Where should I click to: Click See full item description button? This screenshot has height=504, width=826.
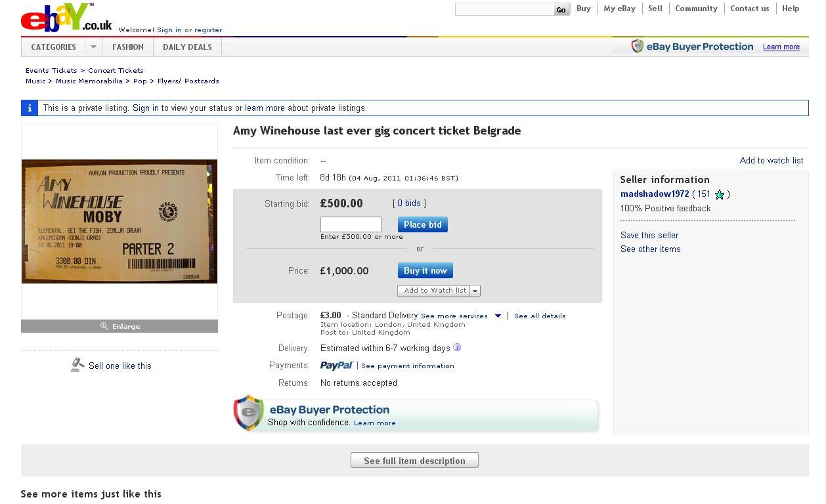point(414,461)
